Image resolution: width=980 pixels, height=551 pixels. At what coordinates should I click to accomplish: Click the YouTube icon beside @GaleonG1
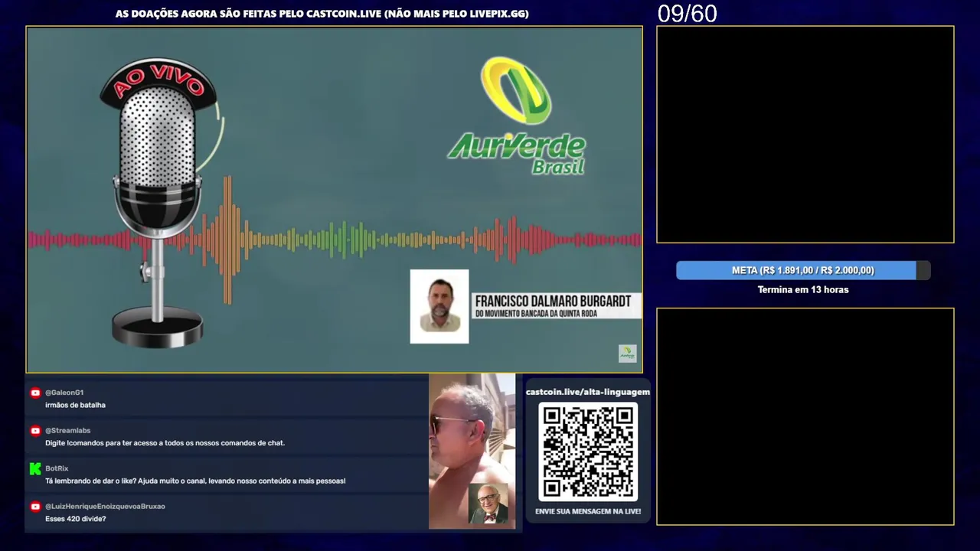click(35, 393)
